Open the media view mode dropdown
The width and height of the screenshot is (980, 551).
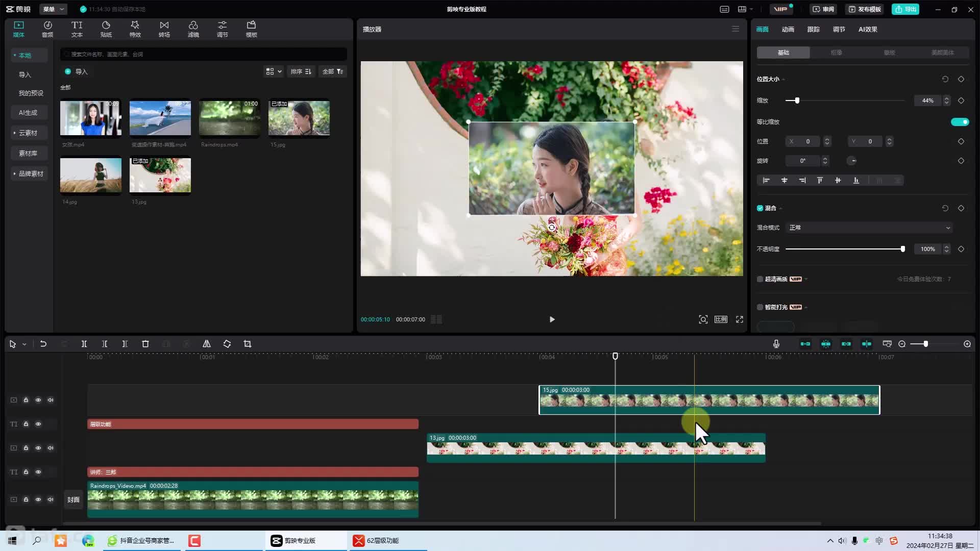274,71
